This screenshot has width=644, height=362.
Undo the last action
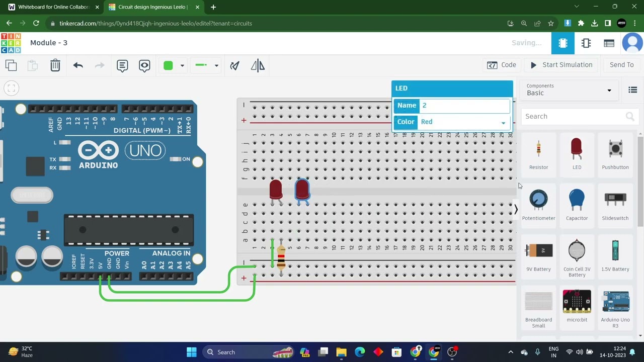pos(78,65)
